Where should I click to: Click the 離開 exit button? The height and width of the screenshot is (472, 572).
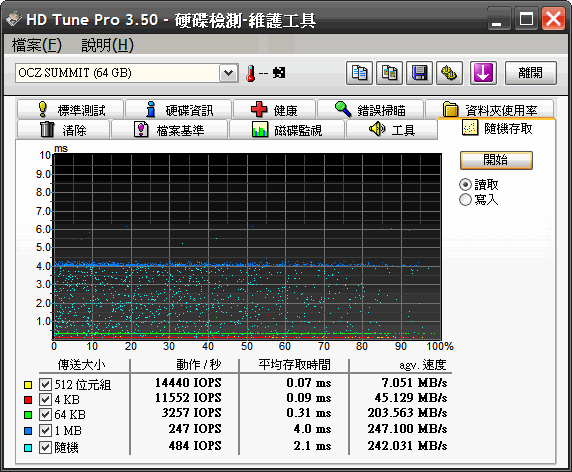click(531, 73)
